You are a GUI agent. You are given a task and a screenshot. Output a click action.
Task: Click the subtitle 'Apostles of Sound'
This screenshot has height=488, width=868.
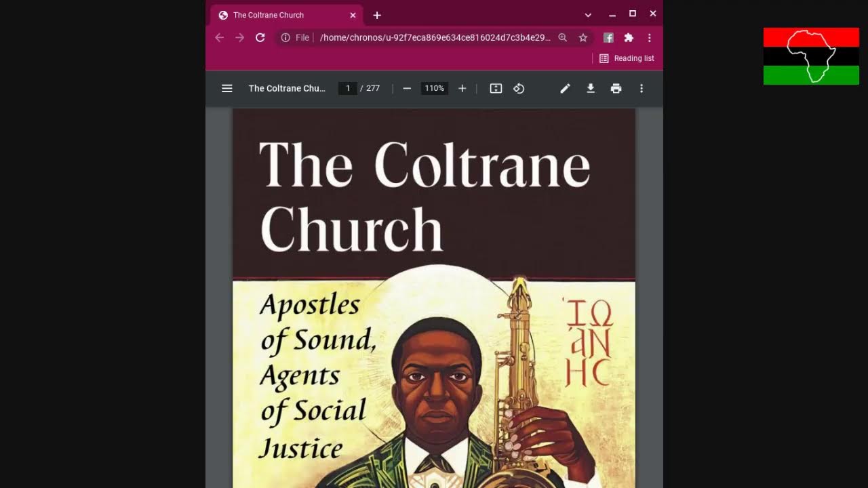pos(317,322)
